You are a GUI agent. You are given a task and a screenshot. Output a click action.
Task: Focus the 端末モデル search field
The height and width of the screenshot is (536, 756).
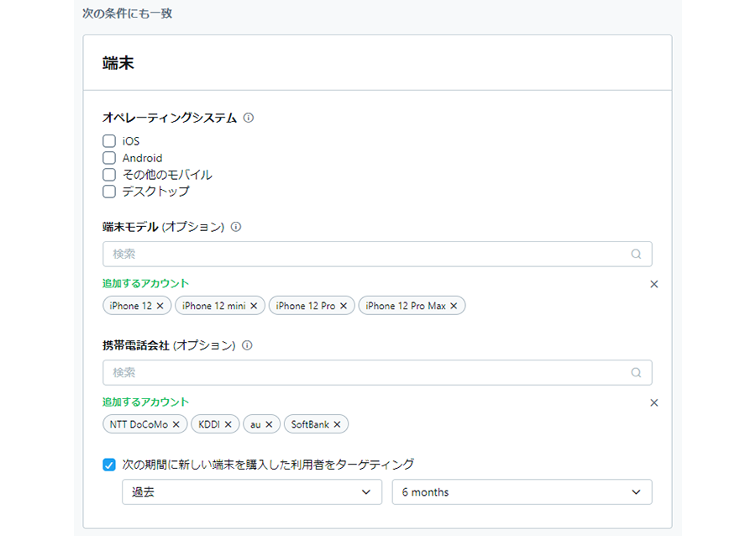[x=377, y=254]
